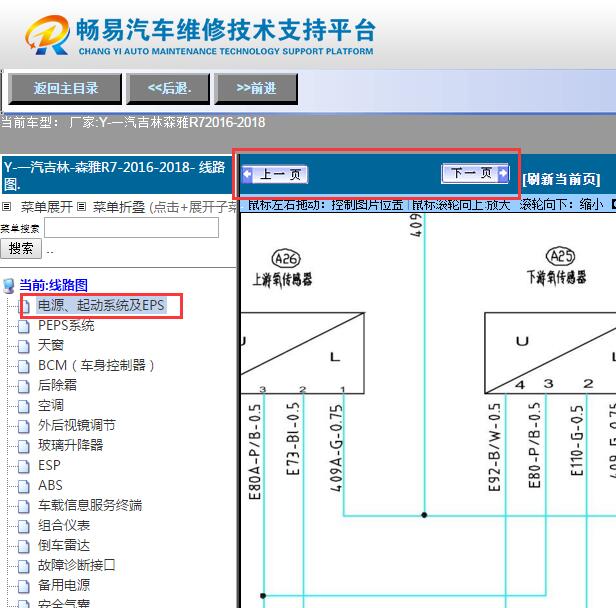Image resolution: width=616 pixels, height=608 pixels.
Task: Open the 倒车雷达 tree item
Action: pos(64,546)
